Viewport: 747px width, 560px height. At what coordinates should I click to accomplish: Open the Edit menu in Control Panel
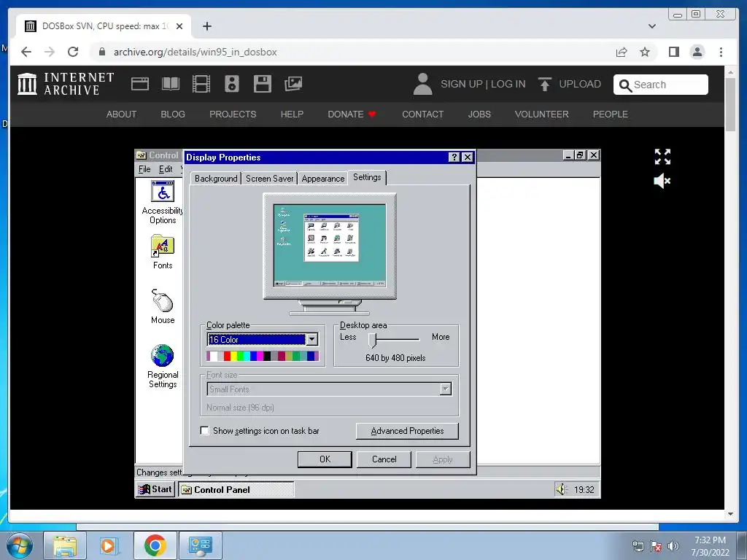pyautogui.click(x=166, y=169)
